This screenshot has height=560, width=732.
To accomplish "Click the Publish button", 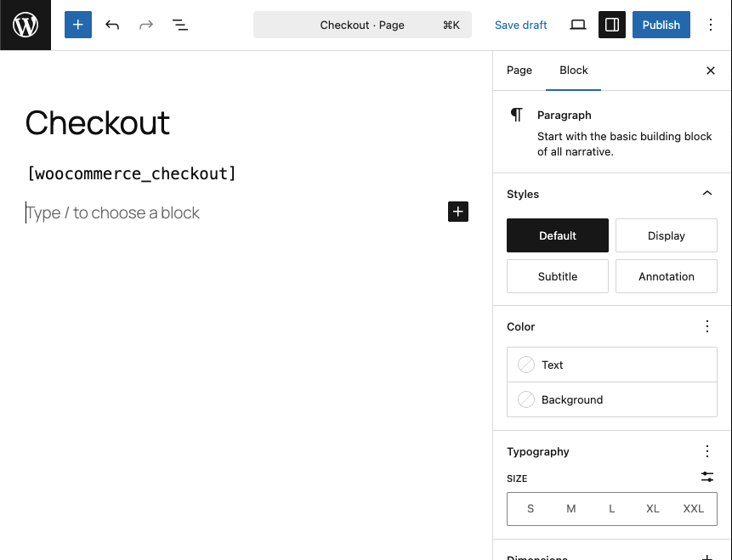I will 661,25.
